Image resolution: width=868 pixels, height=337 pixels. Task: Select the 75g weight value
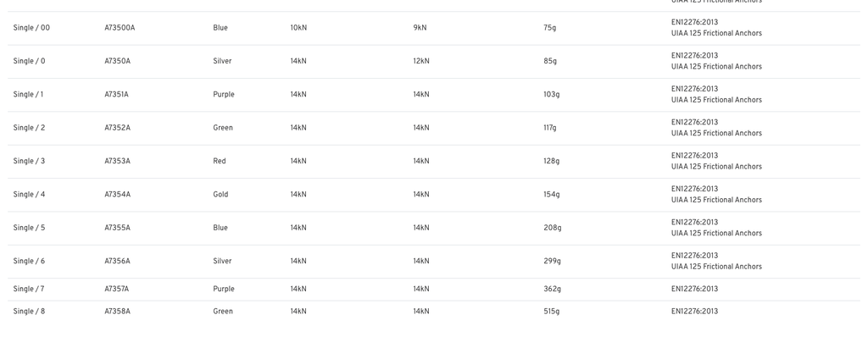pos(549,28)
